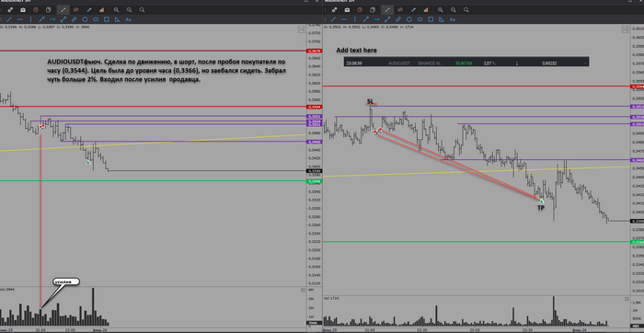Viewport: 644px width, 333px height.
Task: Click the red clock icon in left chart
Action: (x=36, y=9)
